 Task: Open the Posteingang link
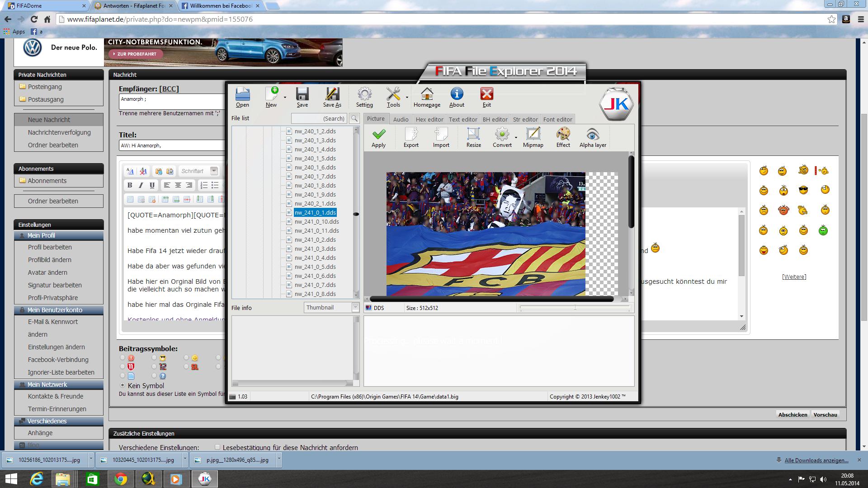pos(45,87)
